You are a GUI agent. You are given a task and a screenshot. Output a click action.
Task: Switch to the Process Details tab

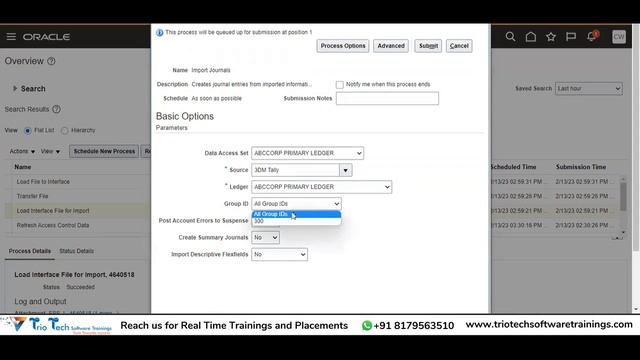[x=30, y=251]
